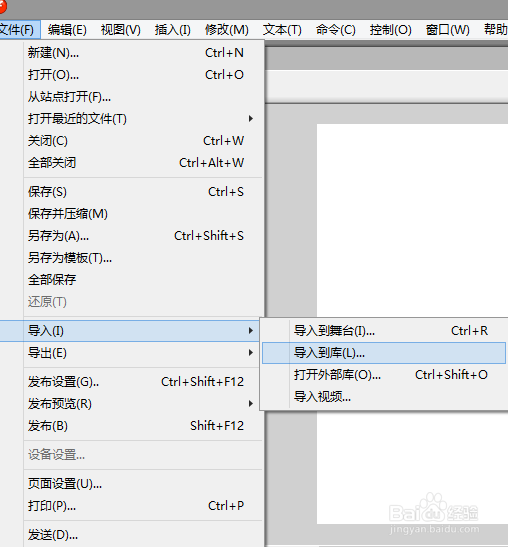Select 打开外部库(O)... in submenu

(384, 375)
